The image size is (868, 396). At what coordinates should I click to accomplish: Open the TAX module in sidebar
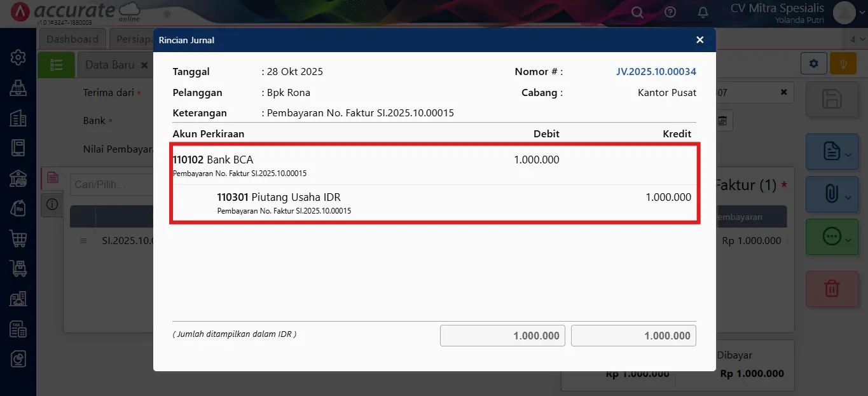tap(18, 329)
